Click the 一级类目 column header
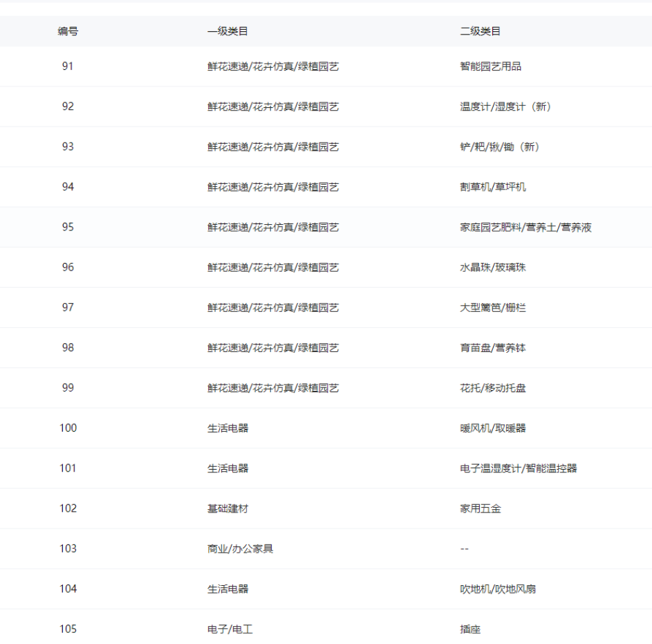The height and width of the screenshot is (644, 652). [227, 31]
